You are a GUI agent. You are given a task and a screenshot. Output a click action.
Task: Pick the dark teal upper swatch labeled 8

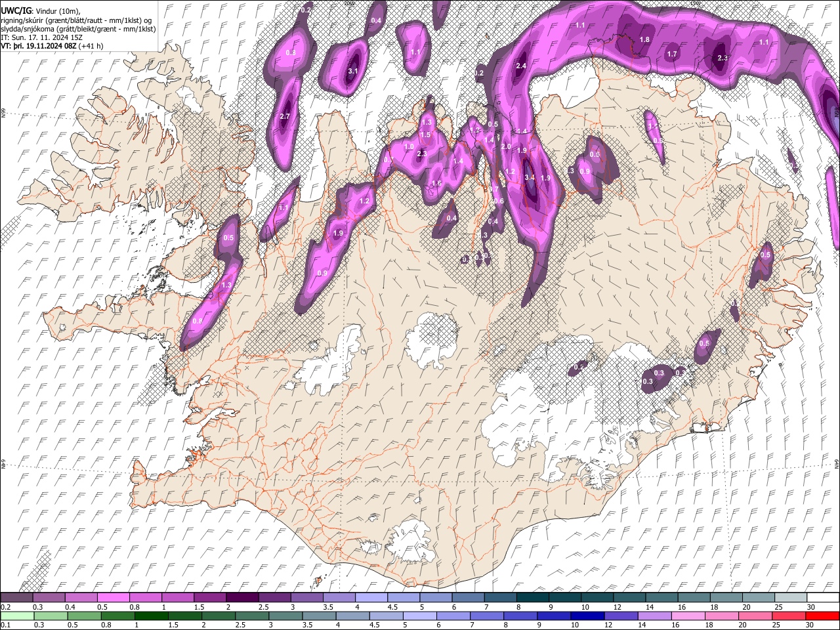(x=532, y=597)
